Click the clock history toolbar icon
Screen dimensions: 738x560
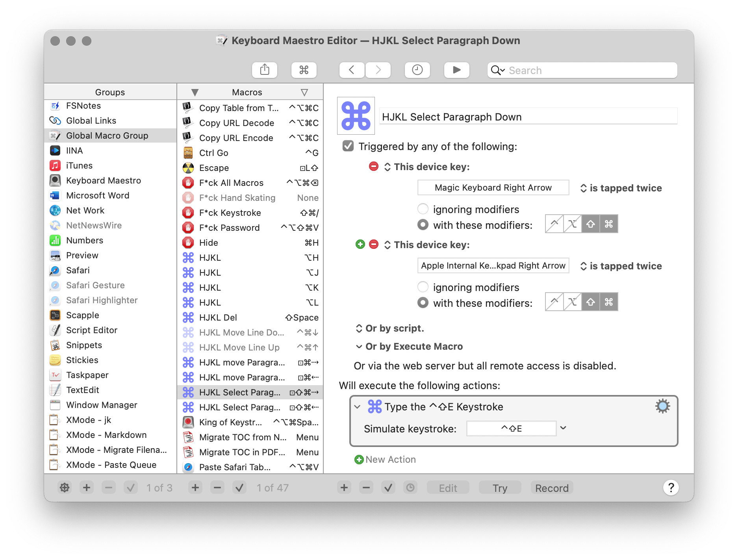pos(417,70)
